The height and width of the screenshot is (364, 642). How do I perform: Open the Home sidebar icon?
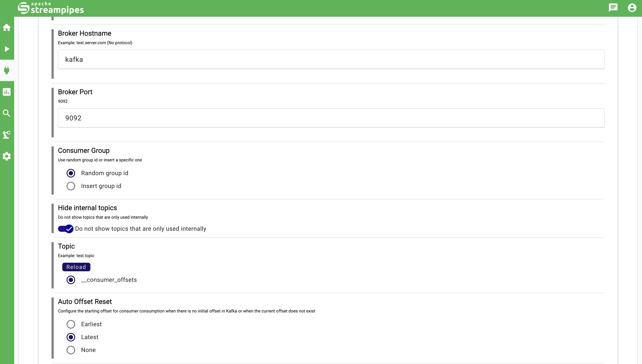[7, 27]
